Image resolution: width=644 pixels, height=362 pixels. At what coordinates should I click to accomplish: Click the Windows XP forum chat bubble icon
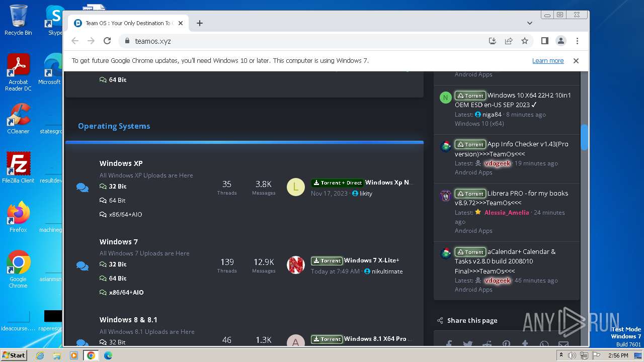click(x=83, y=188)
